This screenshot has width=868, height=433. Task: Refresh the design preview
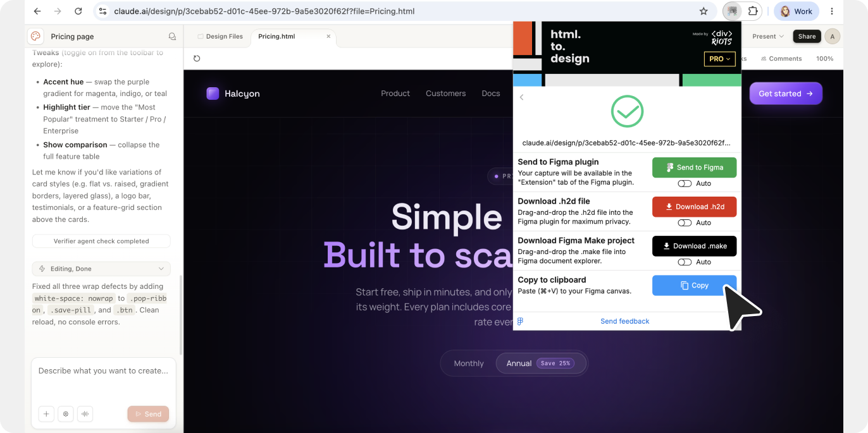pyautogui.click(x=197, y=59)
